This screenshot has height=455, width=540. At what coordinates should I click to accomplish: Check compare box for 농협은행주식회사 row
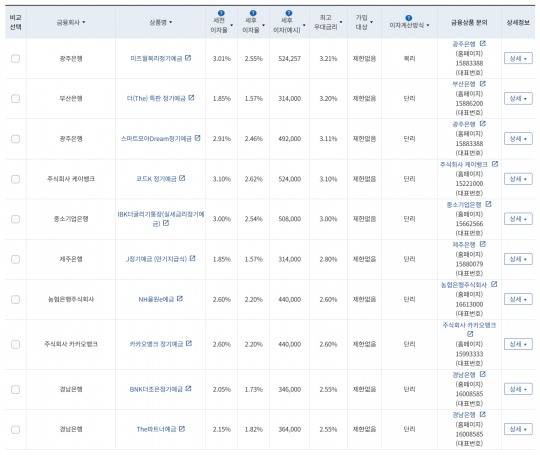click(x=15, y=299)
